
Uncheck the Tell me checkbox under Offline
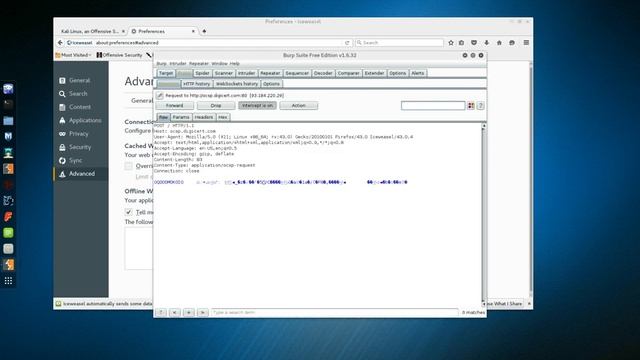pyautogui.click(x=129, y=212)
